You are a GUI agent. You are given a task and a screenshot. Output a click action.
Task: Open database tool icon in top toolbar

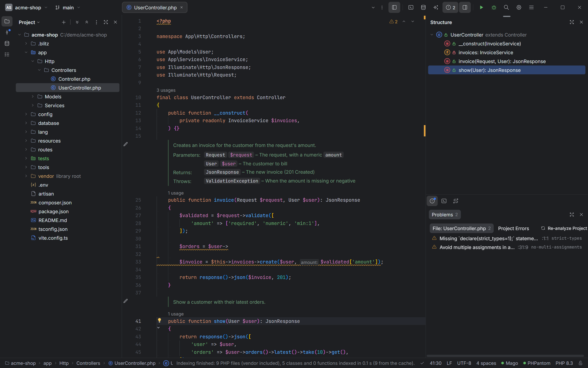423,7
